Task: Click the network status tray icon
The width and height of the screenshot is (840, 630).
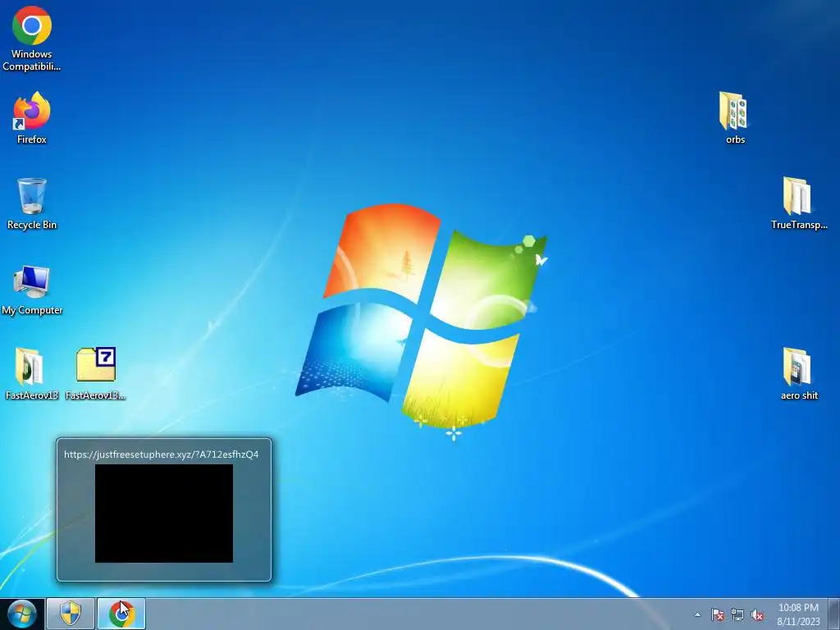Action: [x=737, y=614]
